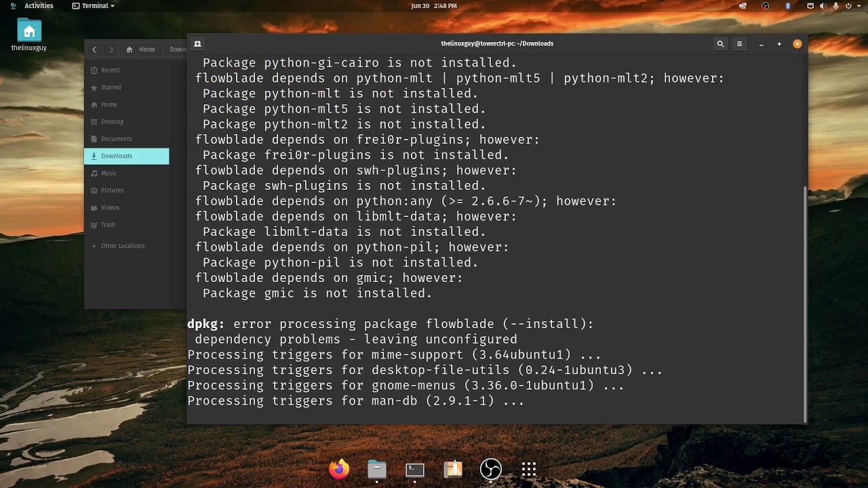Open Desktop in the Files sidebar
The width and height of the screenshot is (868, 488).
pyautogui.click(x=126, y=121)
